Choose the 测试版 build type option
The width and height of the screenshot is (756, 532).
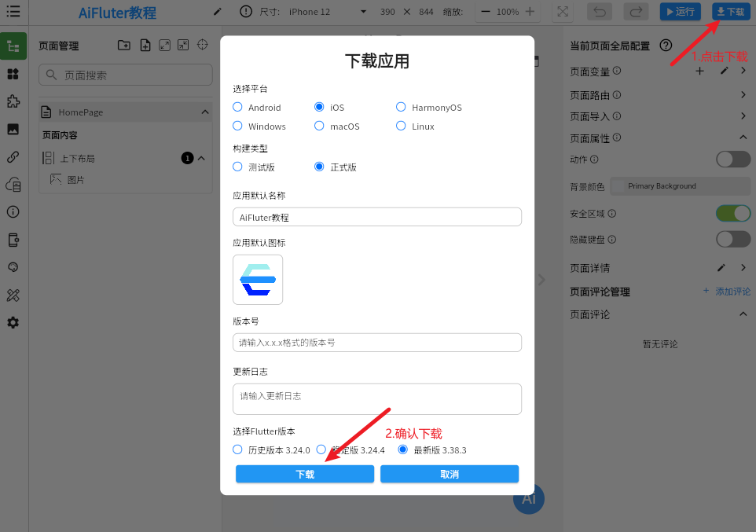coord(238,167)
